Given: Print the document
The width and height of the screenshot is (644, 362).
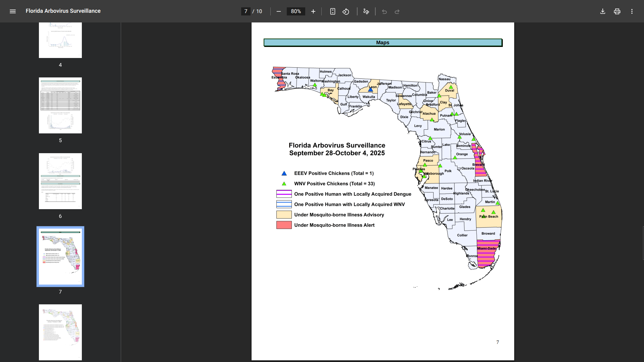Looking at the screenshot, I should click(x=617, y=11).
